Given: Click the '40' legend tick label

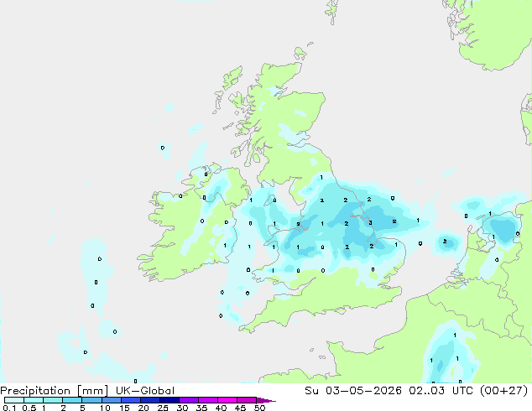Looking at the screenshot, I should [x=221, y=408].
